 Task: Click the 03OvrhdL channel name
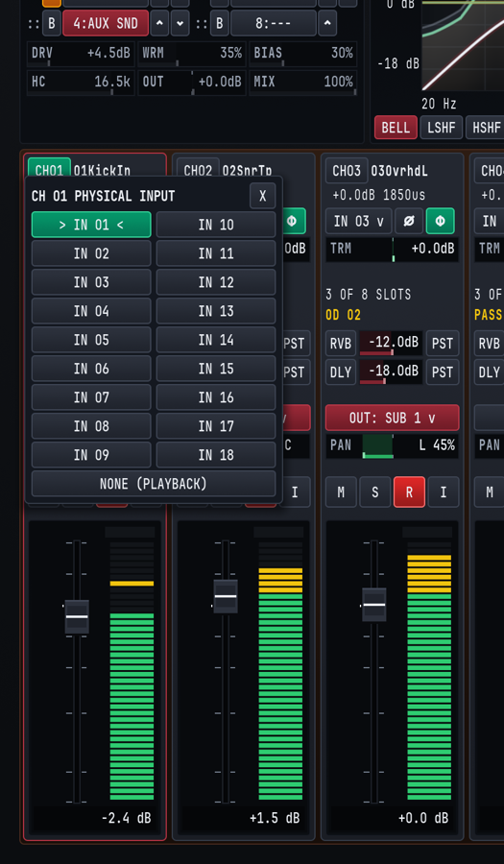(x=399, y=171)
